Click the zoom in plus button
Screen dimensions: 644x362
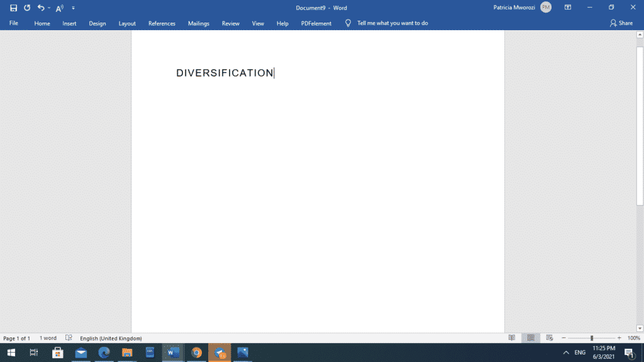[x=619, y=337]
